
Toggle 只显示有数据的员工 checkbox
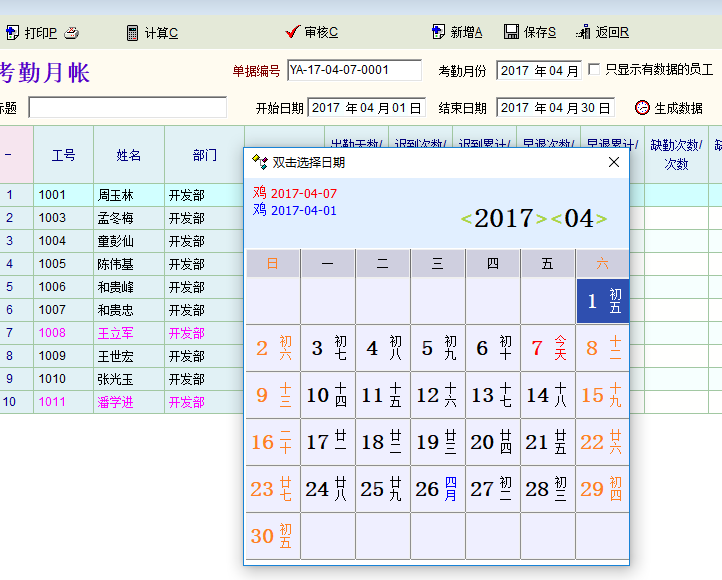coord(595,70)
